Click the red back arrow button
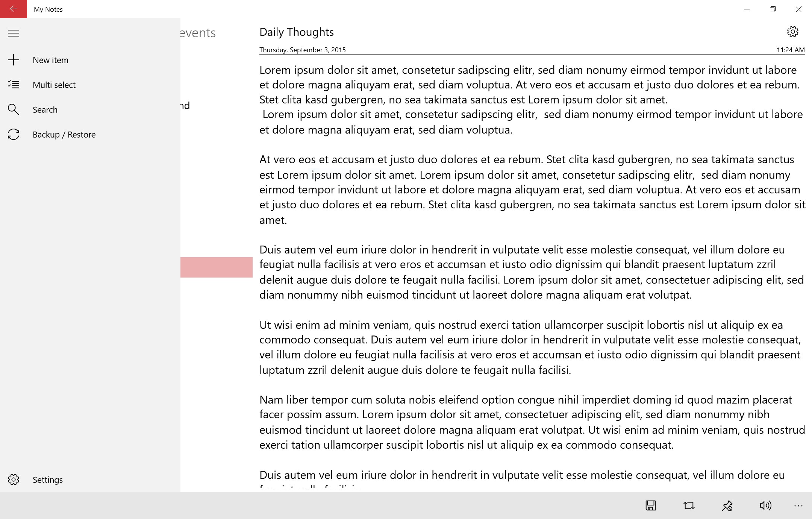This screenshot has width=812, height=519. (x=14, y=9)
